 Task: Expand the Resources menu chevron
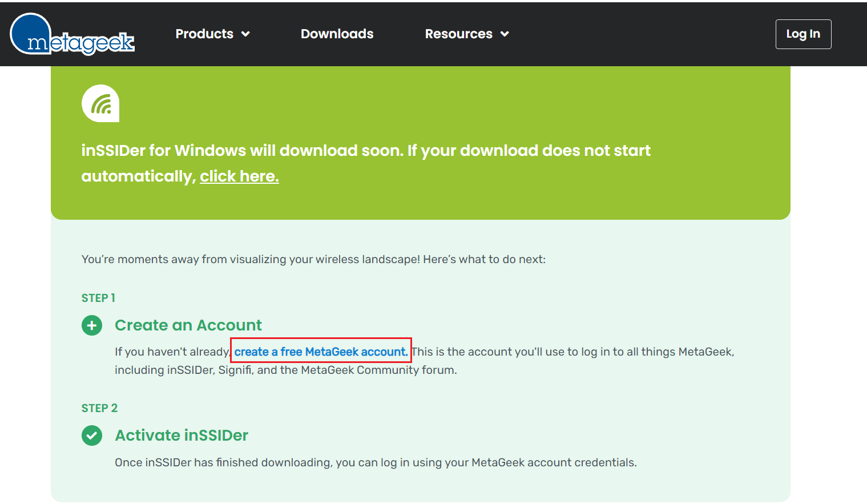(x=505, y=34)
